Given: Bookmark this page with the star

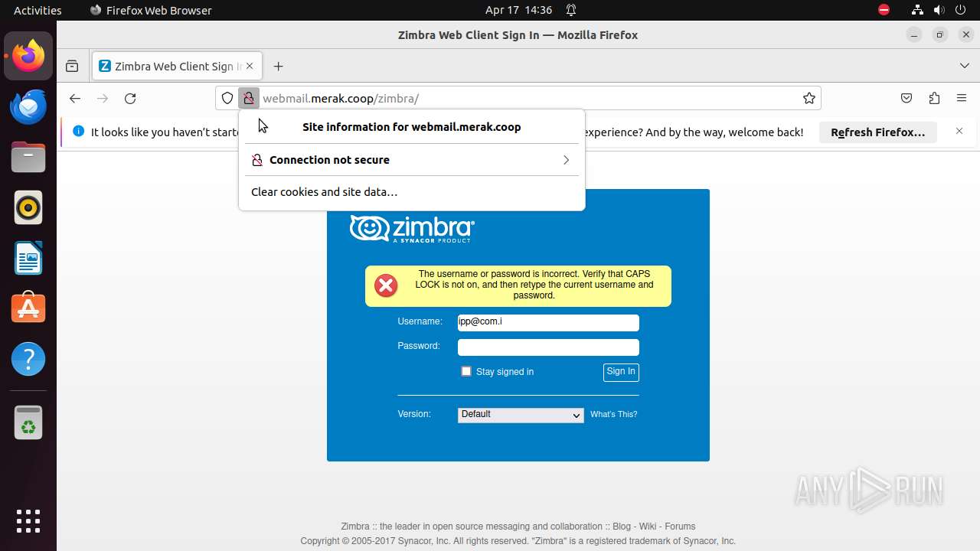Looking at the screenshot, I should click(808, 98).
